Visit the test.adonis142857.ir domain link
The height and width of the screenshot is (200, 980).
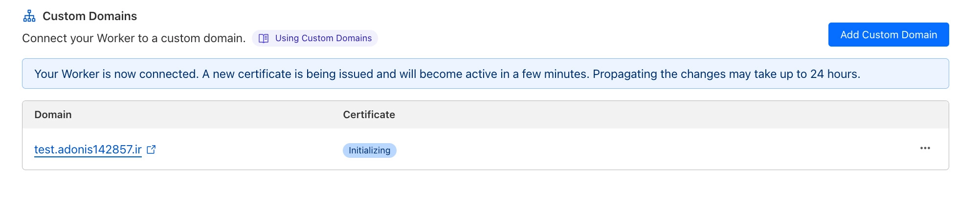88,150
